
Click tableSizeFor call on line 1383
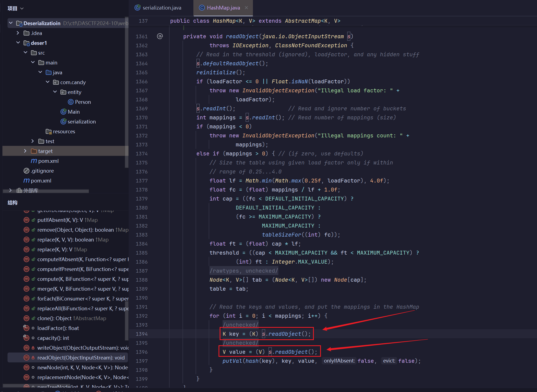tap(281, 235)
